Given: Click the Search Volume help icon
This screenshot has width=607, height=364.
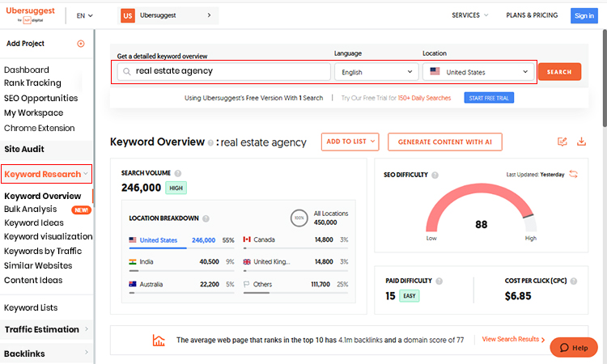Looking at the screenshot, I should click(178, 173).
